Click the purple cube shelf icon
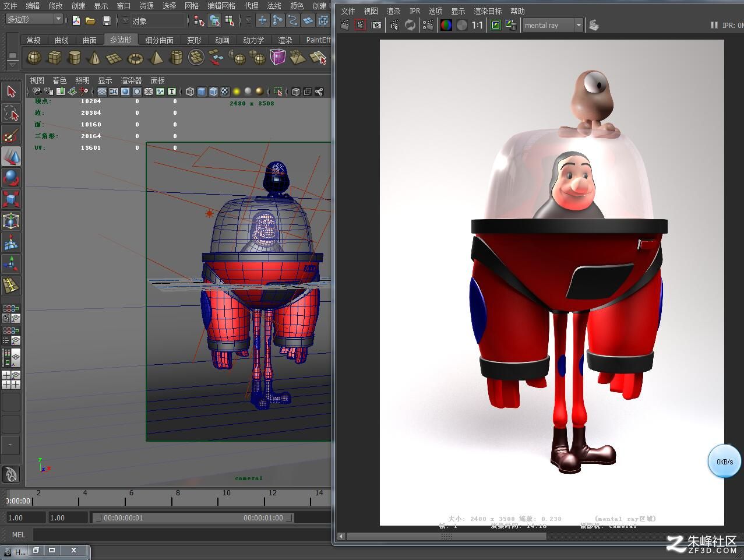 [x=277, y=58]
